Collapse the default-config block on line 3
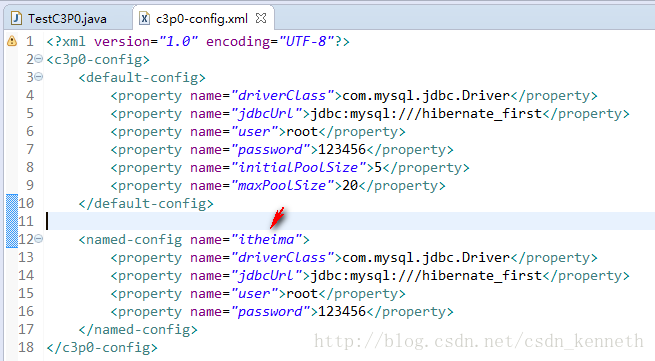The width and height of the screenshot is (655, 361). (38, 77)
